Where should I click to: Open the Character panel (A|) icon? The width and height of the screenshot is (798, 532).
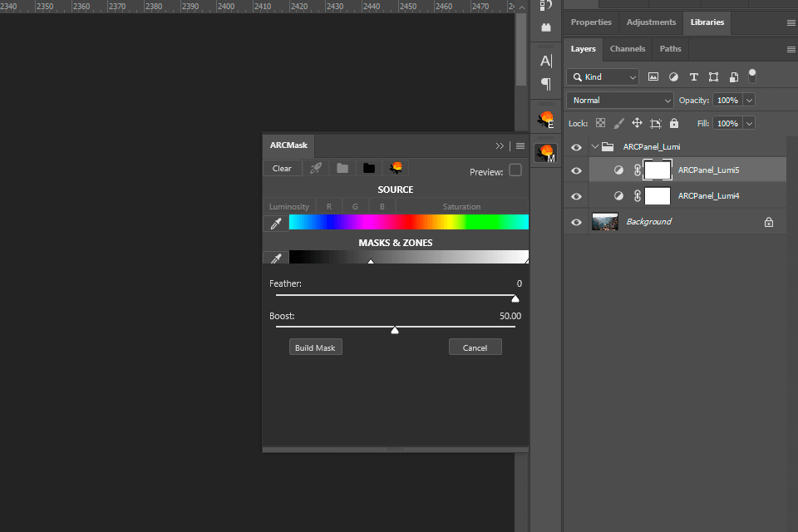tap(545, 61)
